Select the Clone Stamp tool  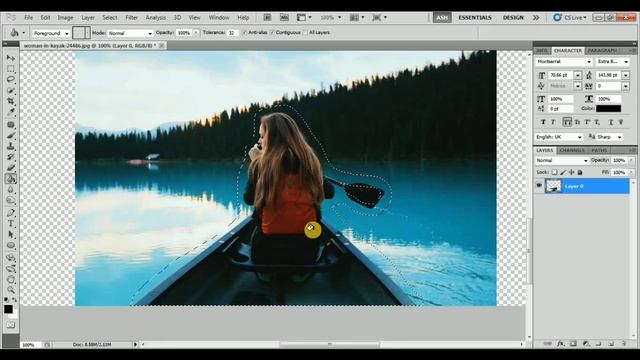click(11, 146)
